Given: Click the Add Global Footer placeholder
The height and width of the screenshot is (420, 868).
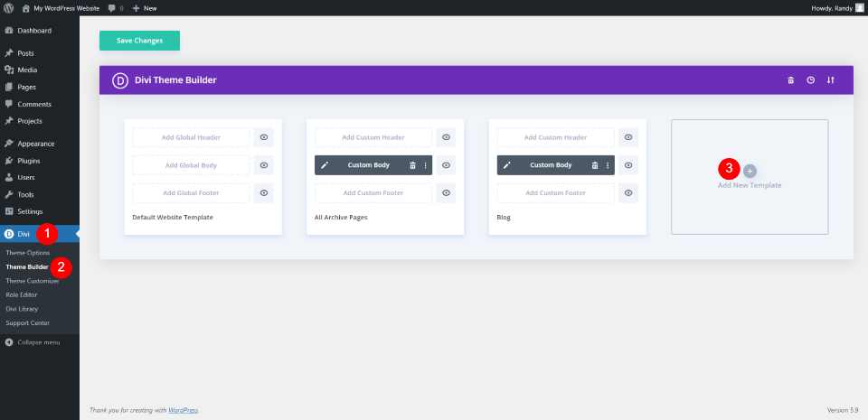Looking at the screenshot, I should pyautogui.click(x=191, y=193).
